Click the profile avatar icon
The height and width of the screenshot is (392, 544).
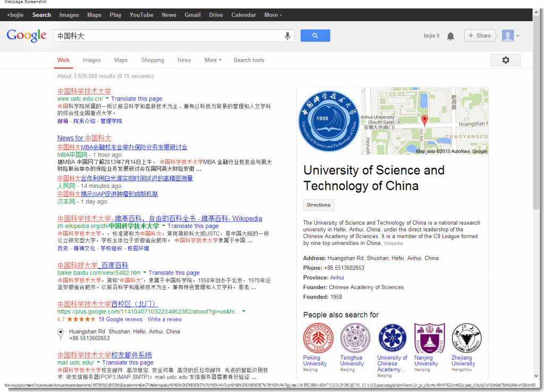(508, 35)
